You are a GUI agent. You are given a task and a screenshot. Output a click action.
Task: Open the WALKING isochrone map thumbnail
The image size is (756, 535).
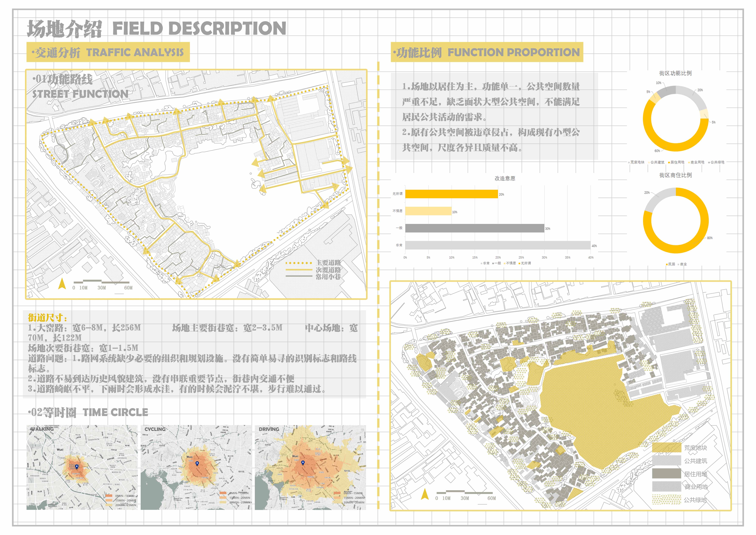pyautogui.click(x=82, y=467)
